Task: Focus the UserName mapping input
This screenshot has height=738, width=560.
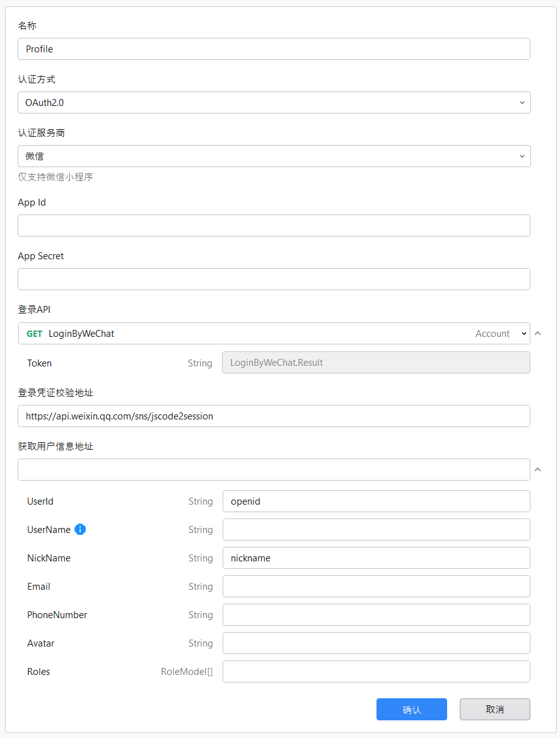Action: pyautogui.click(x=376, y=530)
